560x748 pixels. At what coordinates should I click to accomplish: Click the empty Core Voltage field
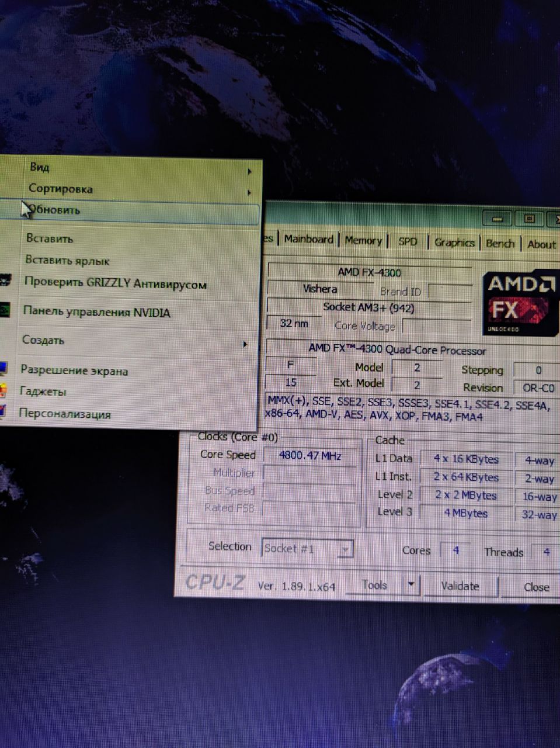[x=437, y=327]
